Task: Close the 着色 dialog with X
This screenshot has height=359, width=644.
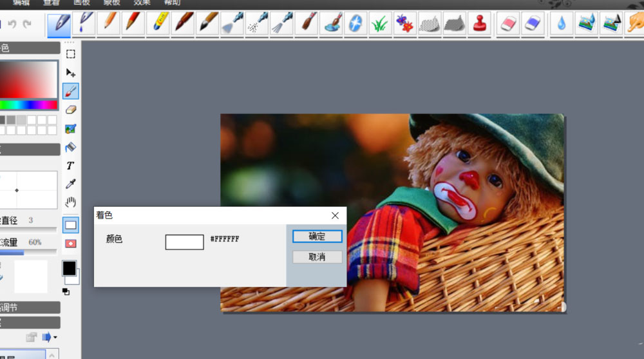Action: (335, 215)
